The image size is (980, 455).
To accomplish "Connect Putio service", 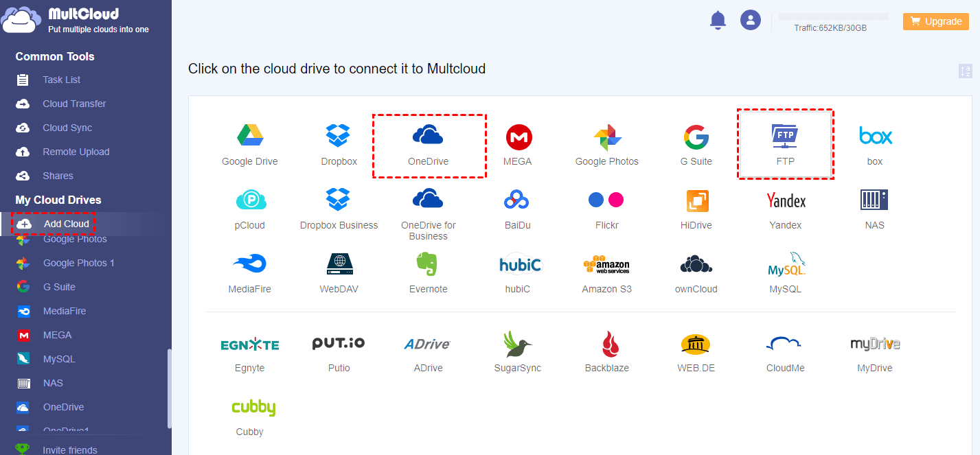I will (339, 343).
